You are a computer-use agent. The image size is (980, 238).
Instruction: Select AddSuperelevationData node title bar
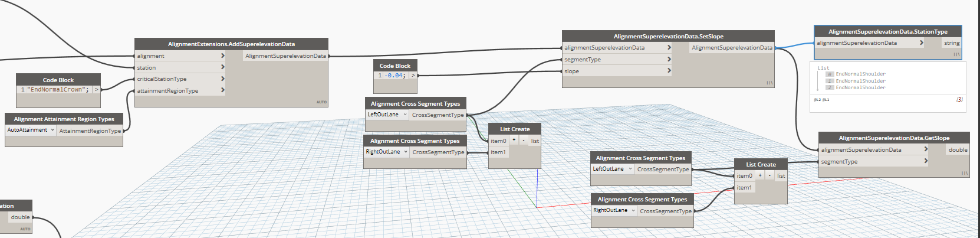pos(231,44)
